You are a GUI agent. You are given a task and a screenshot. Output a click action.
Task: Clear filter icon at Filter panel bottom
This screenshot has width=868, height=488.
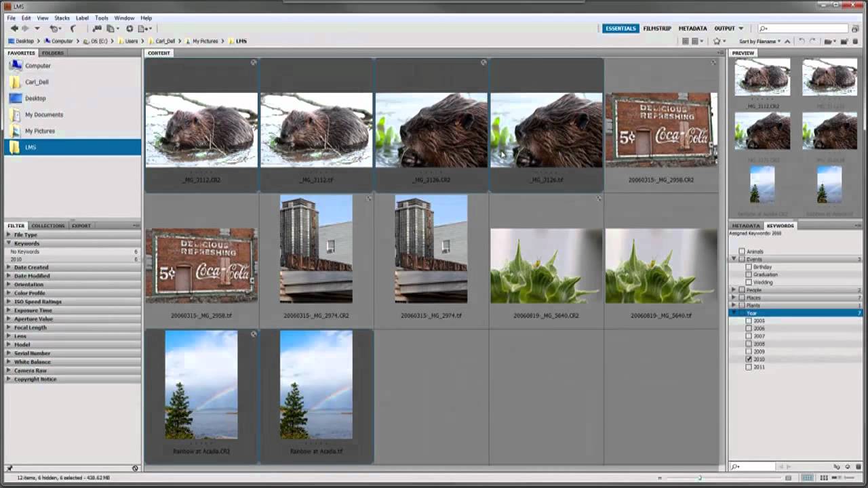135,468
